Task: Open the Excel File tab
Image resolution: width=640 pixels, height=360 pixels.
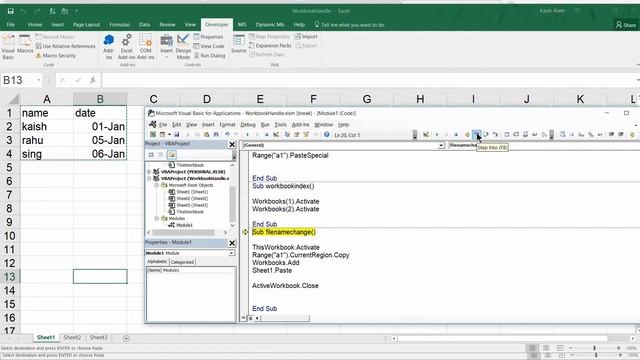Action: [11, 24]
